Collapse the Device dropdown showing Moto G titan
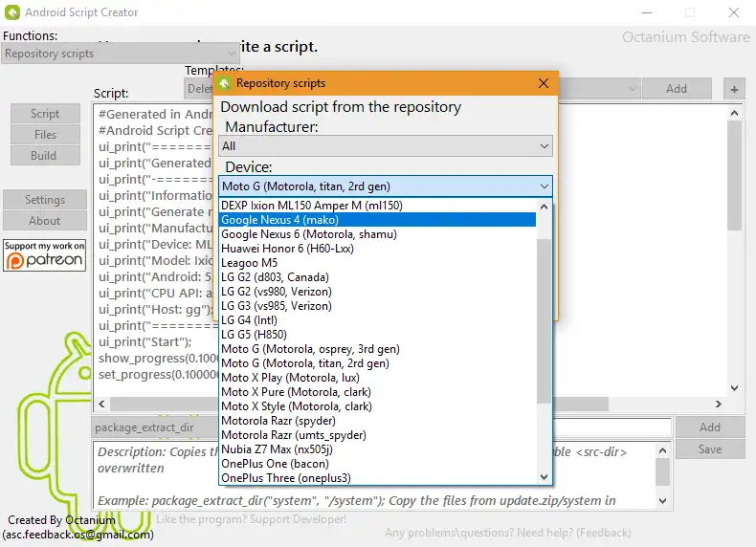Screen dimensions: 756x547 (386, 186)
